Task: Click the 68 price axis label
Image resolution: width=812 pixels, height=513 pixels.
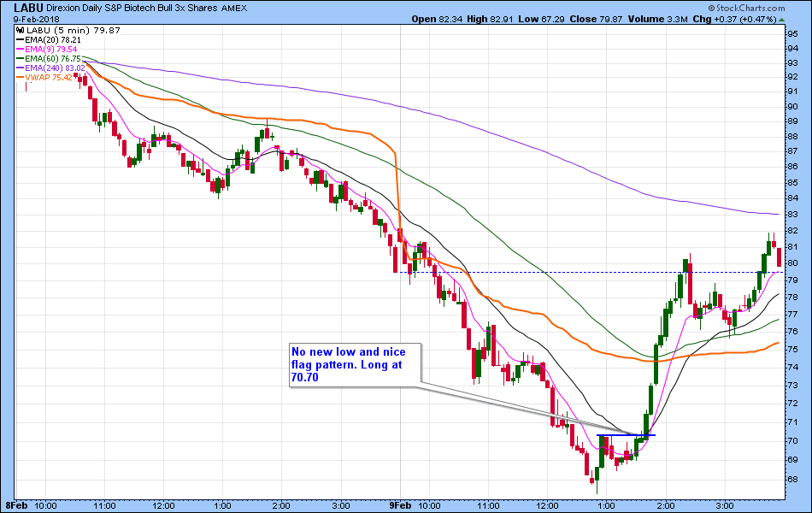Action: 792,480
